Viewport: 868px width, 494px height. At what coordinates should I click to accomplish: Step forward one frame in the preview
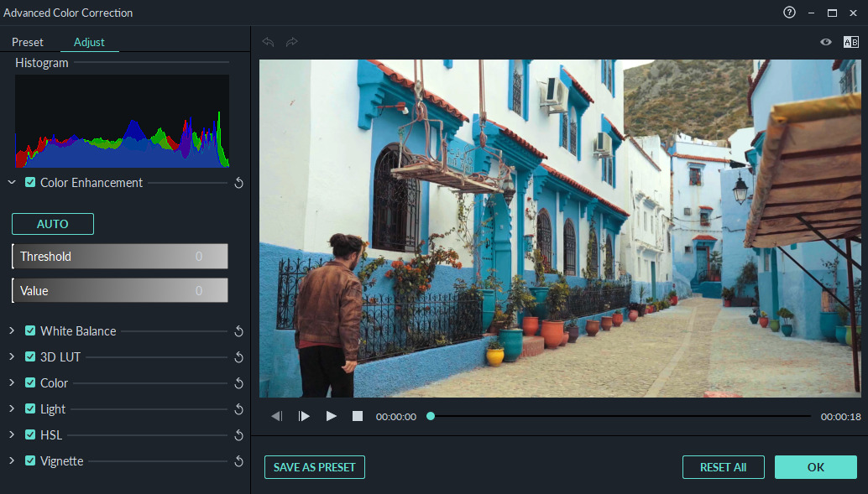[304, 415]
